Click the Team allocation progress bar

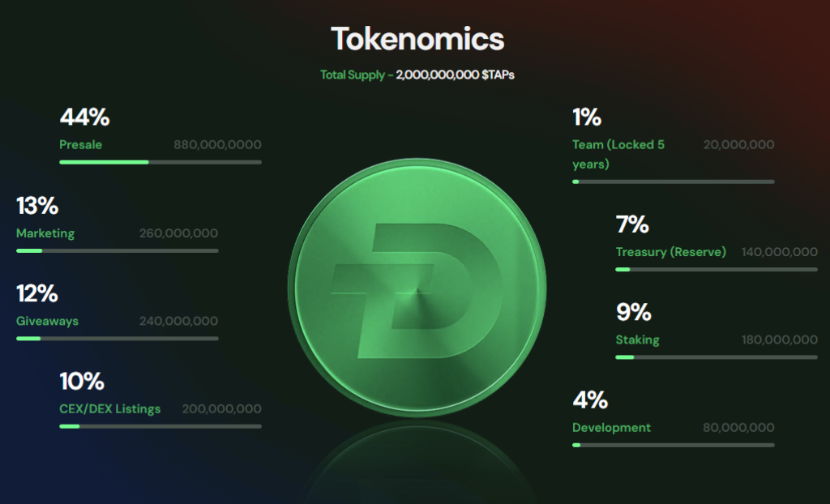673,182
